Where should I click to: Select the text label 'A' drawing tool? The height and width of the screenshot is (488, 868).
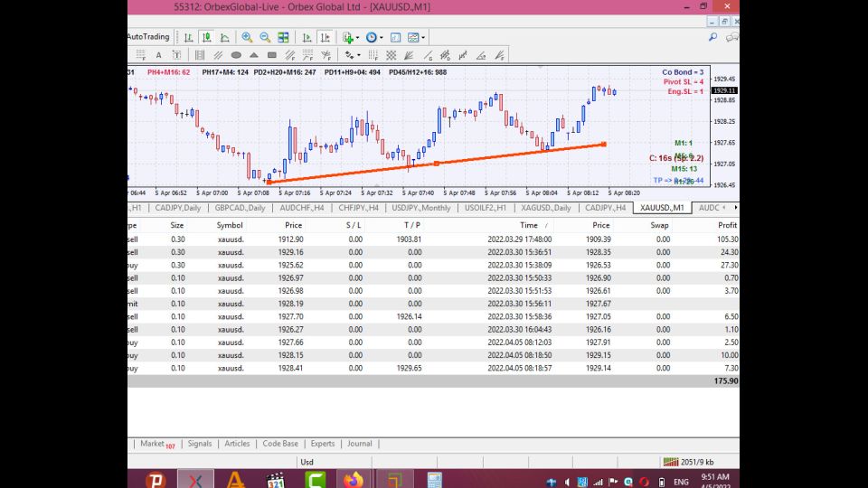[x=158, y=55]
